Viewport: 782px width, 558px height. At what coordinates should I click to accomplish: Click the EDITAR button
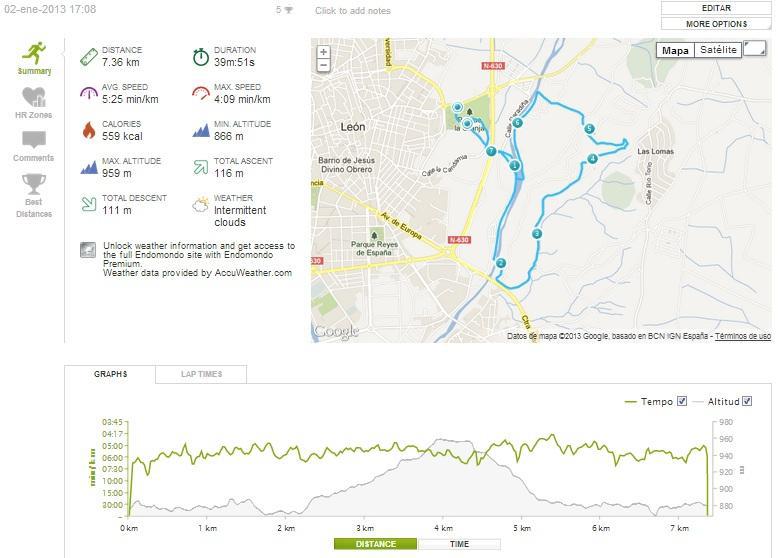716,8
